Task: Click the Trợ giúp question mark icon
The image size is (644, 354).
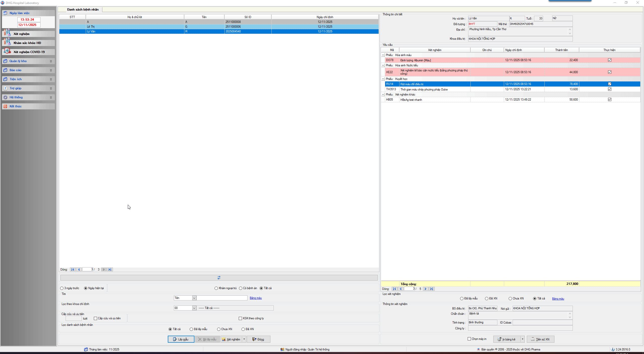Action: tap(5, 88)
